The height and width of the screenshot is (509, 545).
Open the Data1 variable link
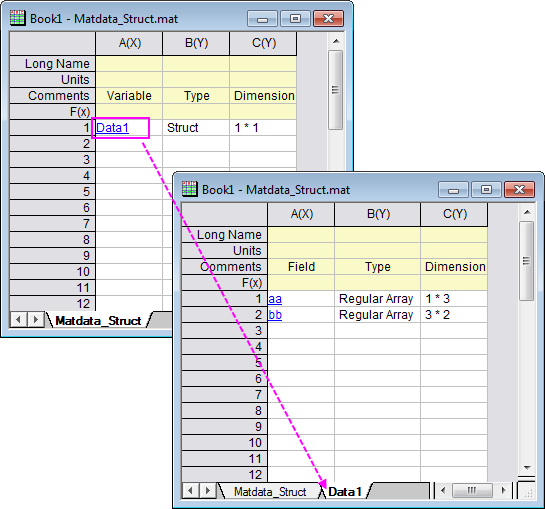(112, 128)
